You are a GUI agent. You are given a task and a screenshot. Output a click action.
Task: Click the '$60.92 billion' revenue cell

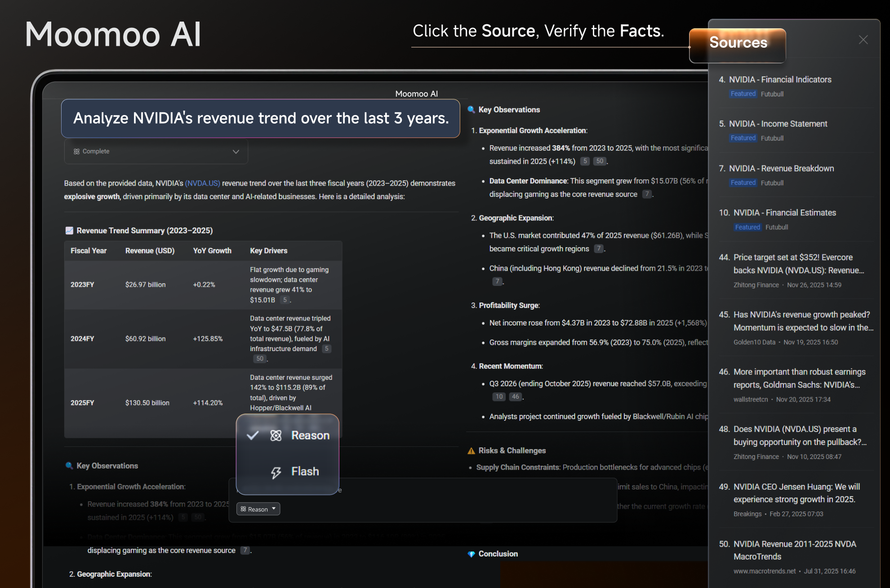(145, 339)
